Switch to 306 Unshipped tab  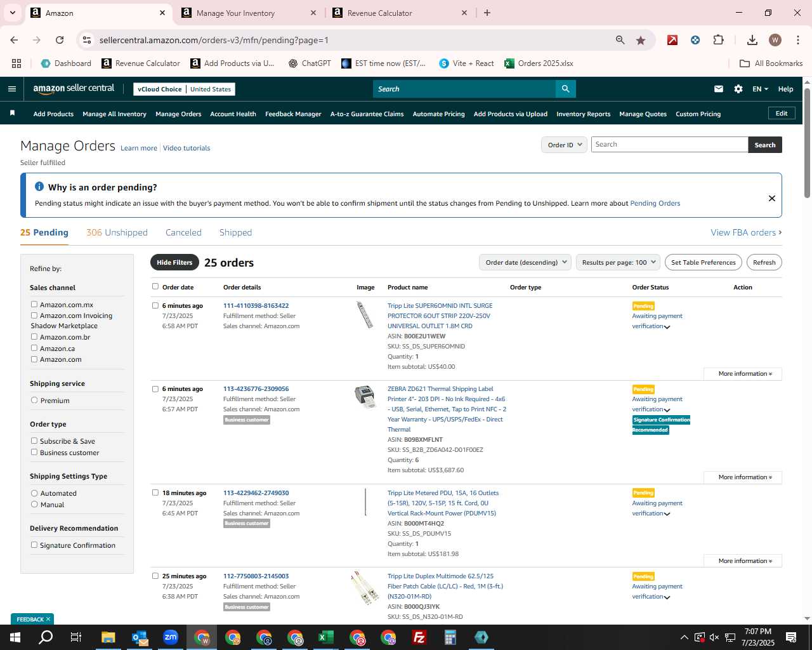click(117, 232)
